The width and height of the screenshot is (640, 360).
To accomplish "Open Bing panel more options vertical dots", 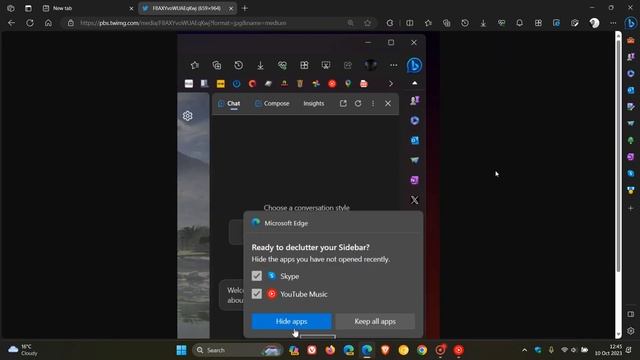I will [x=373, y=104].
